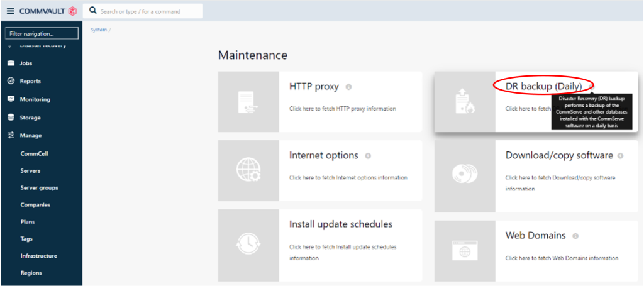Select Jobs in the sidebar
The width and height of the screenshot is (644, 286).
click(26, 63)
